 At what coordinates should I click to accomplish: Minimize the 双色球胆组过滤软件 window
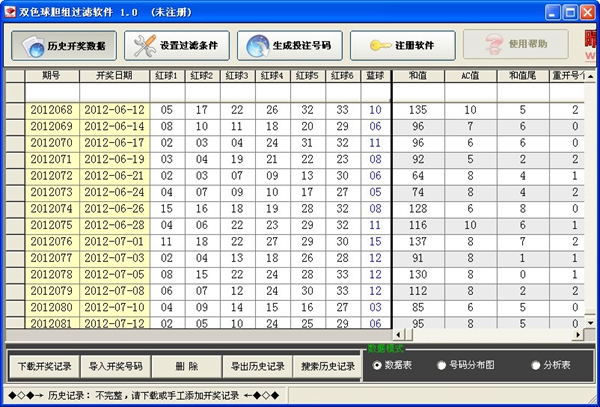(x=552, y=13)
